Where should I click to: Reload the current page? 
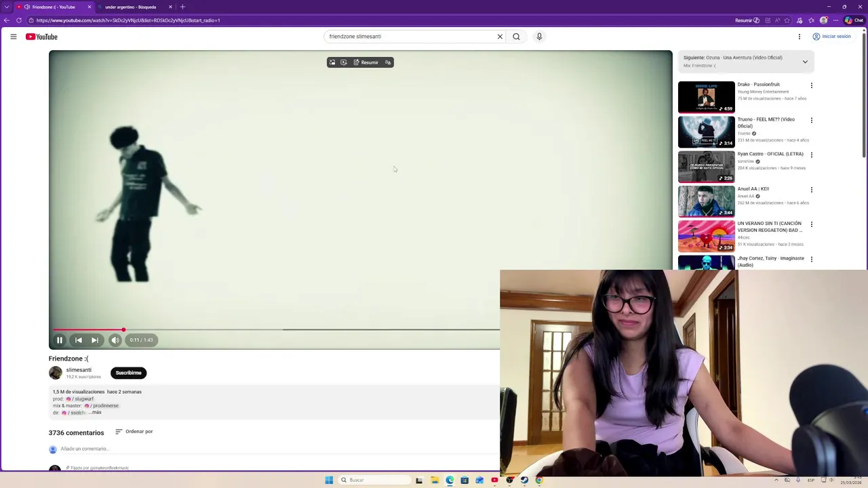point(18,20)
